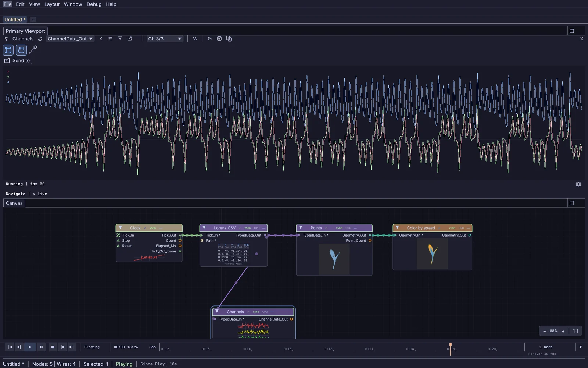The height and width of the screenshot is (368, 588).
Task: Click the Play transport button
Action: [x=30, y=347]
